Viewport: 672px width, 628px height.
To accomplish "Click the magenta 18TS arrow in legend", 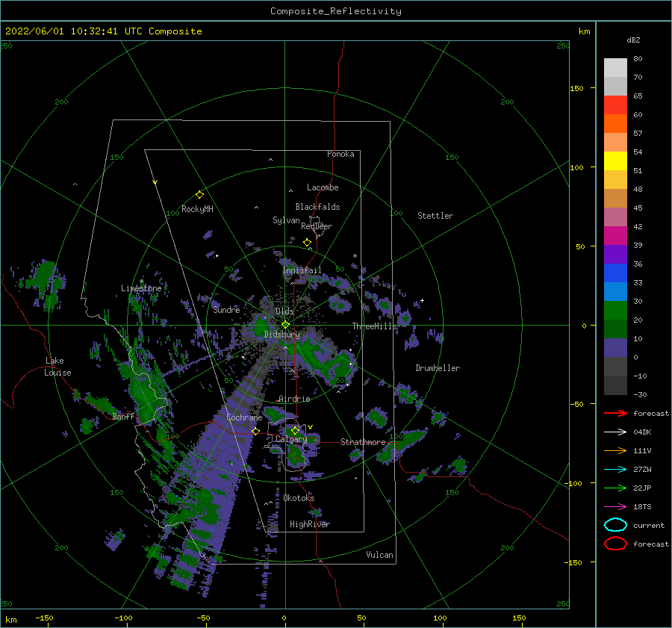I will 615,507.
